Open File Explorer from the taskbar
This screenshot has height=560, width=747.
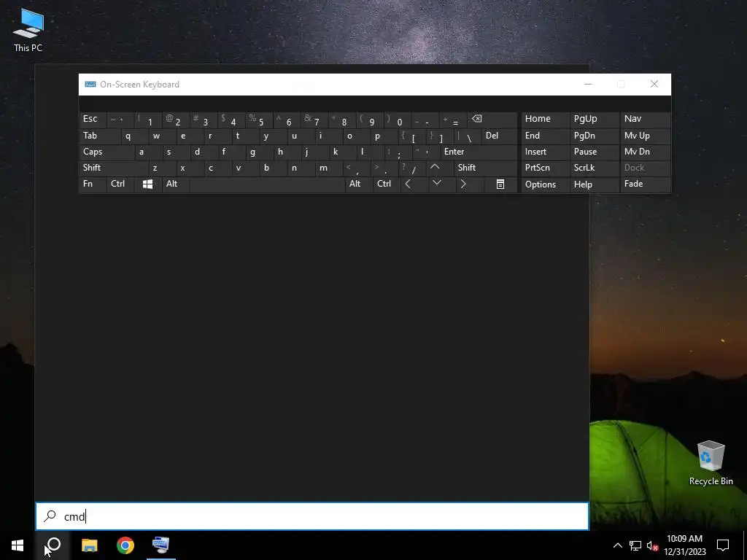click(89, 545)
